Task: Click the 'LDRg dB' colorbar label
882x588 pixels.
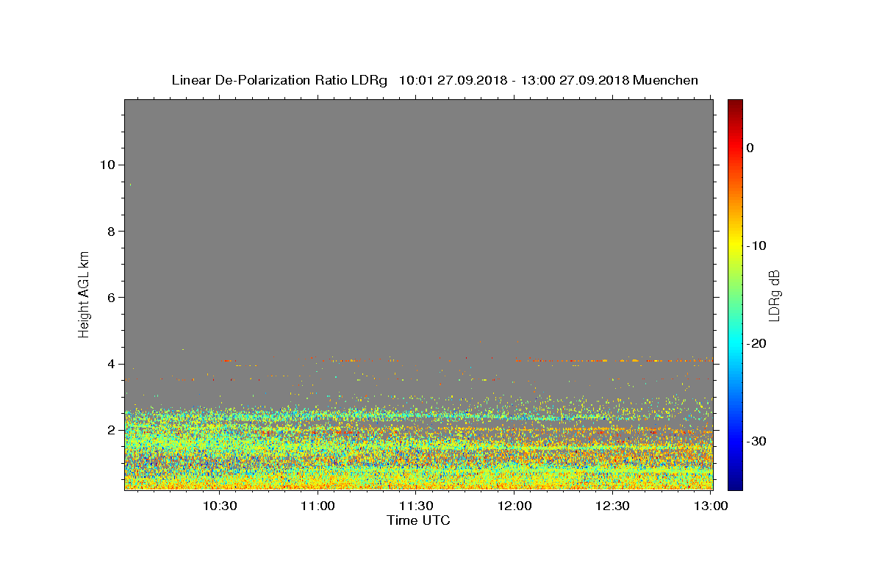Action: 773,295
